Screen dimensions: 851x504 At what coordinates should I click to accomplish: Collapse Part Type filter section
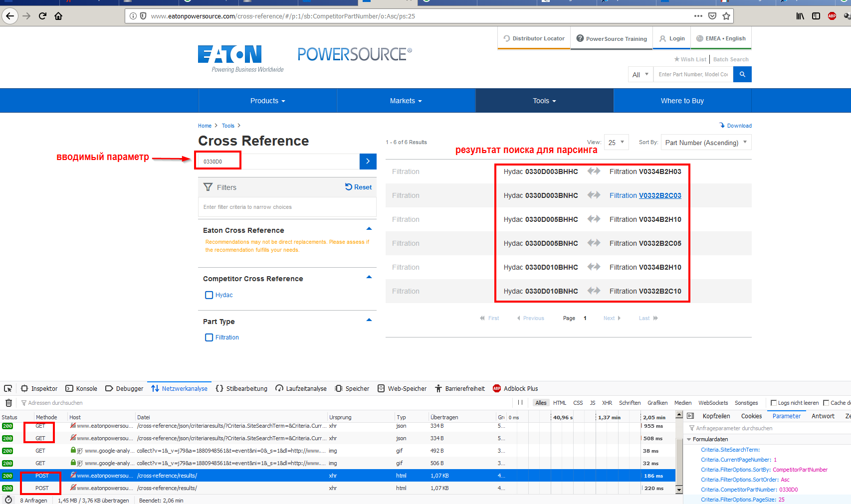coord(369,320)
